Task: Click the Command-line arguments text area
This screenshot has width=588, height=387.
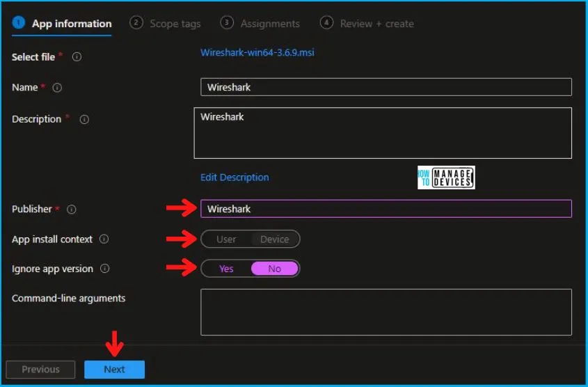Action: click(386, 312)
